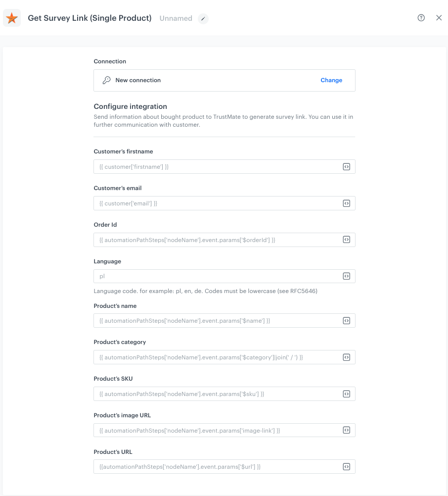The image size is (448, 496).
Task: Click the code icon next to Product's URL
Action: 347,466
